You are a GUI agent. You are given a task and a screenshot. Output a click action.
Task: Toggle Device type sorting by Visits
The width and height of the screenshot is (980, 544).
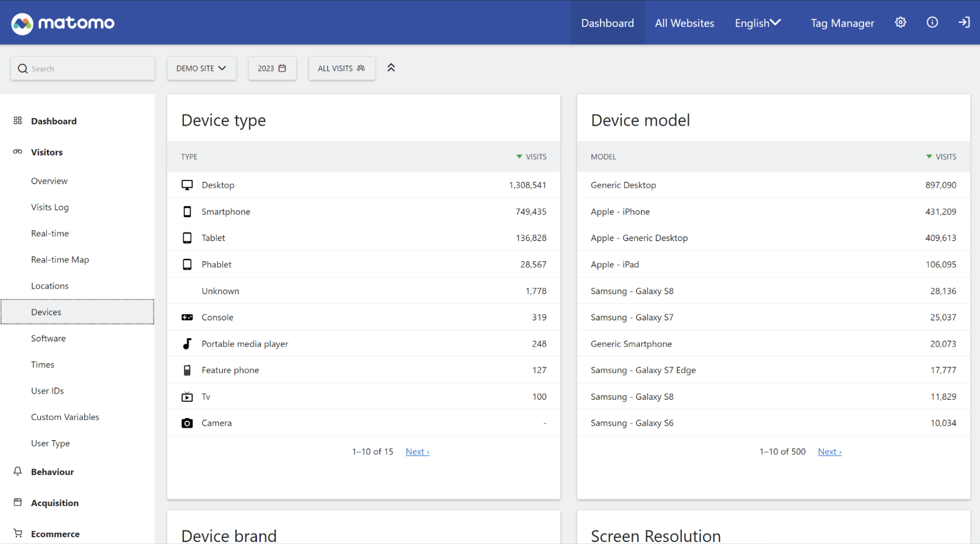531,156
